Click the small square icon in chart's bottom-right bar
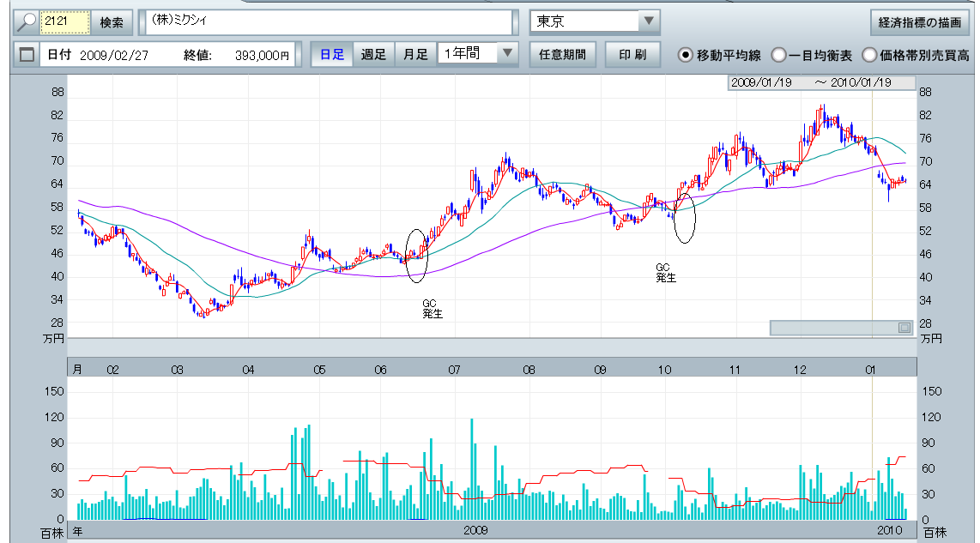The height and width of the screenshot is (543, 980). [904, 328]
